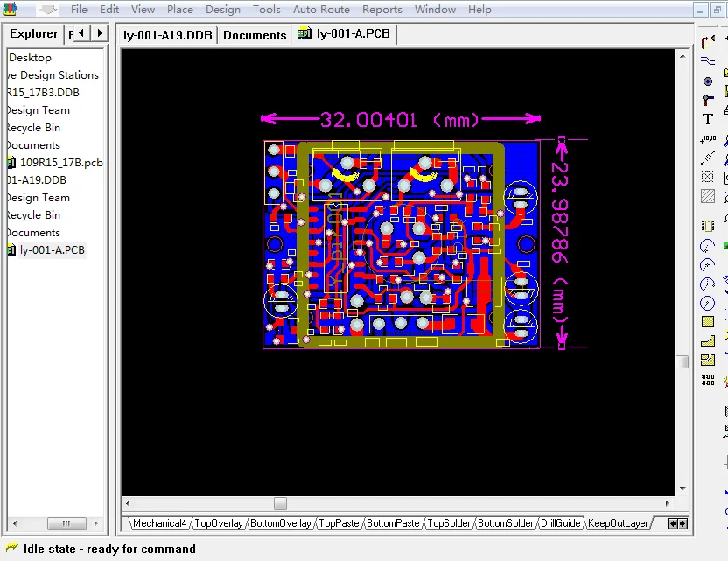The image size is (728, 561).
Task: Click the vertical scrollbar thumb beside the canvas
Action: [x=682, y=361]
